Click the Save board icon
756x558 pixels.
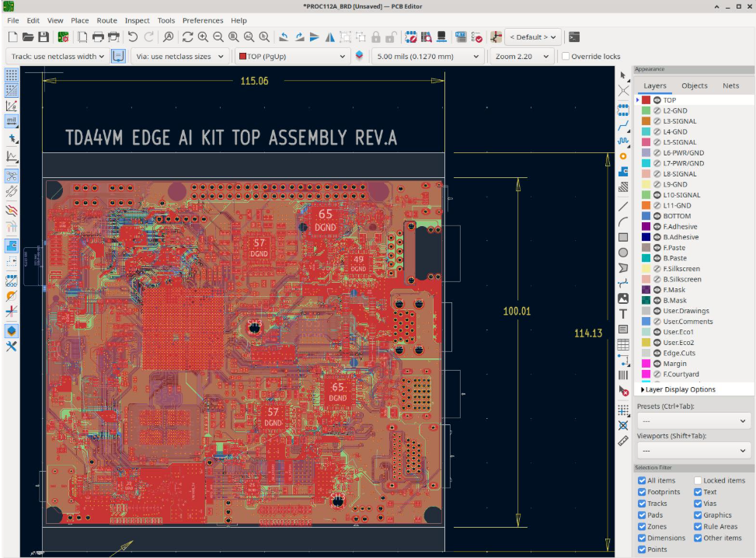[44, 37]
